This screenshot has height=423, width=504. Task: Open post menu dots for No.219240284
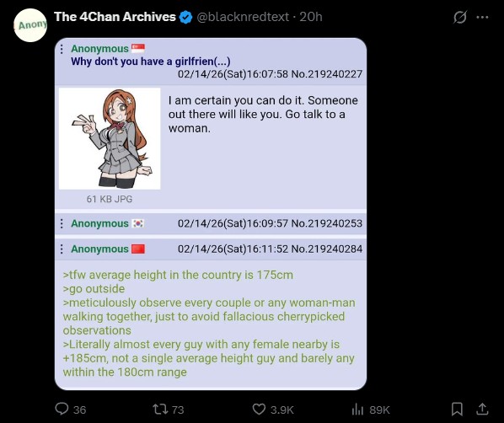pos(62,249)
